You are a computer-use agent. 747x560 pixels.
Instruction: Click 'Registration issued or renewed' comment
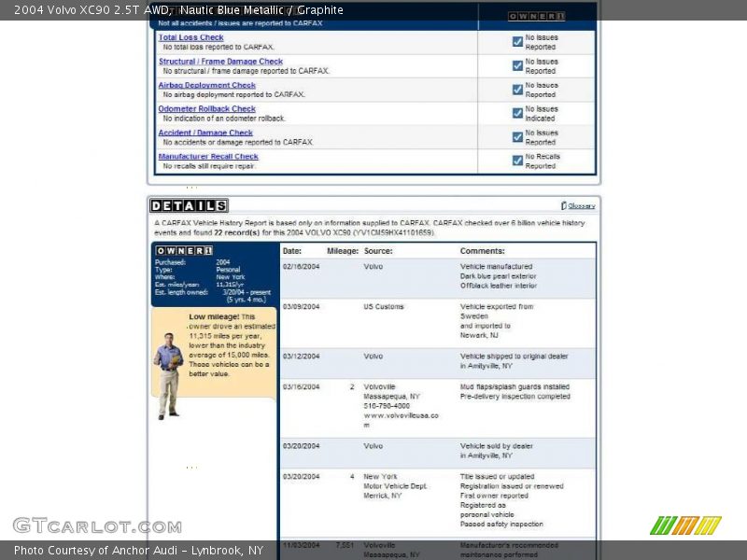(x=512, y=486)
